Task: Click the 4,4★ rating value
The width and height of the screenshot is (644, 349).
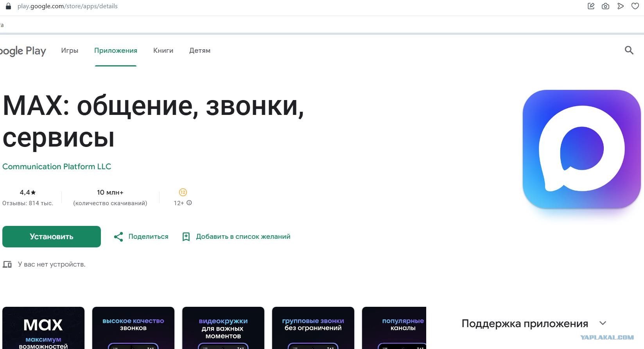Action: (28, 192)
